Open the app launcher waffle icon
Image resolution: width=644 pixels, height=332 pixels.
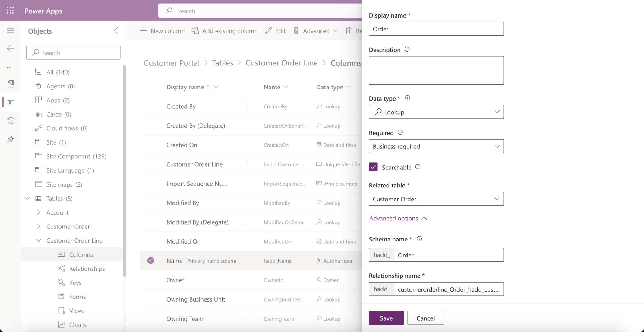[x=10, y=11]
